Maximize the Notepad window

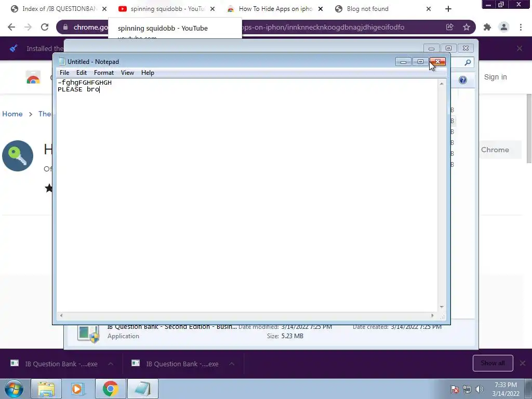420,62
